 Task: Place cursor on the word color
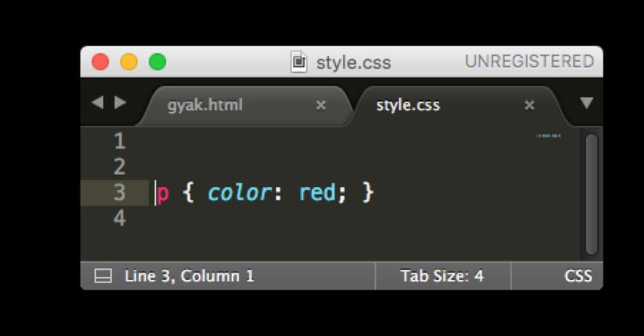click(x=240, y=193)
